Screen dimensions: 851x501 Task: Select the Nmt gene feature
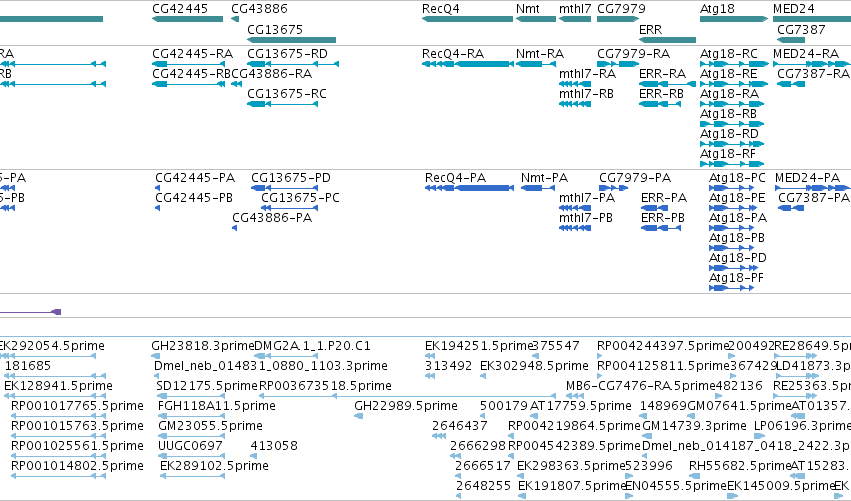tap(536, 19)
